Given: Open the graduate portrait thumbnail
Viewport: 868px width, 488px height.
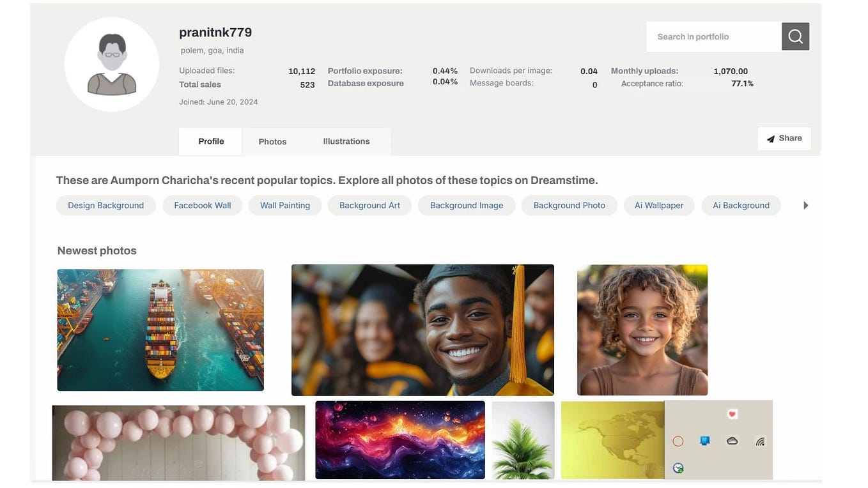Looking at the screenshot, I should pos(422,330).
